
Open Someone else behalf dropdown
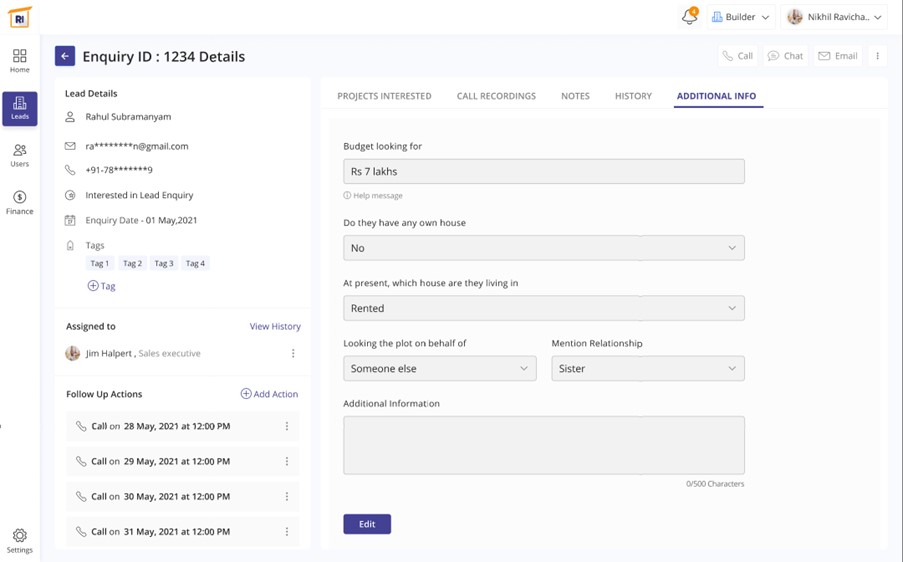[439, 368]
